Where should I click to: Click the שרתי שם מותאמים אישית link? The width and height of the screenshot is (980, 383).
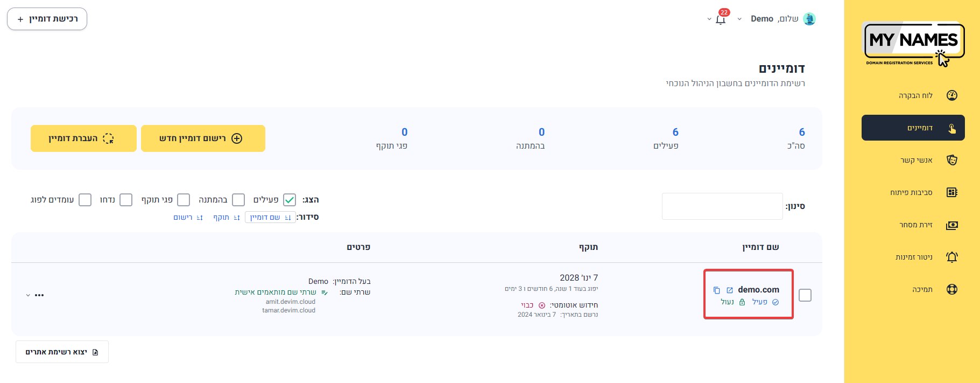click(x=276, y=292)
